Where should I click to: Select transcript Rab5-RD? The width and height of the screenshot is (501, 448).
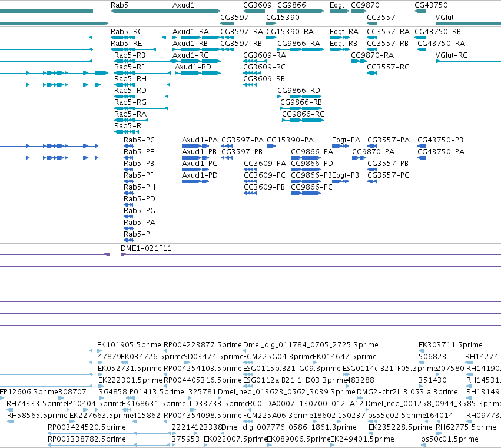(x=130, y=91)
